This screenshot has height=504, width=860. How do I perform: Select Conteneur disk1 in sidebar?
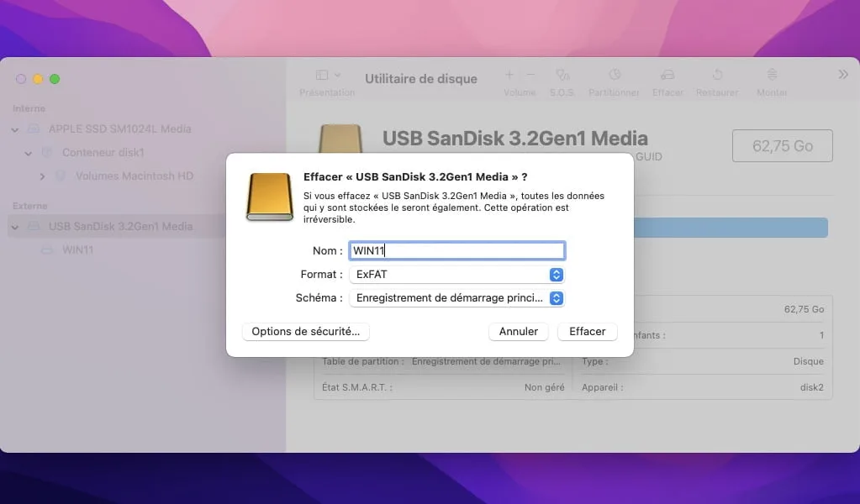[103, 153]
